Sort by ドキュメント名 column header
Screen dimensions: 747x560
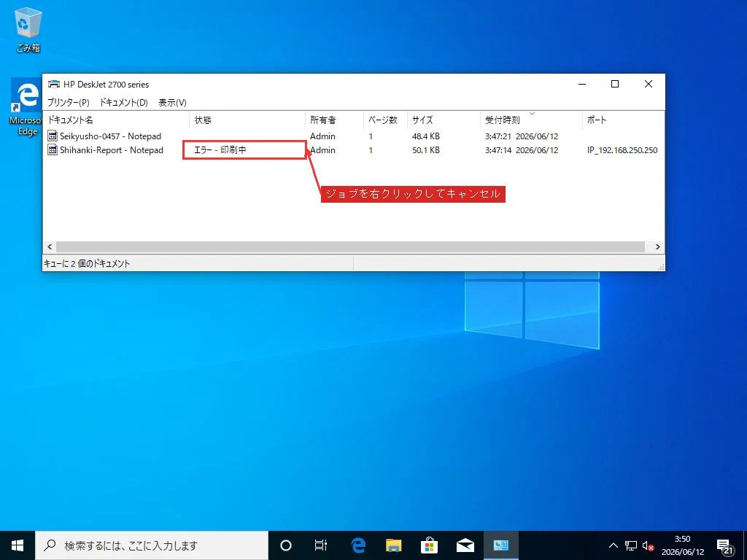(116, 120)
